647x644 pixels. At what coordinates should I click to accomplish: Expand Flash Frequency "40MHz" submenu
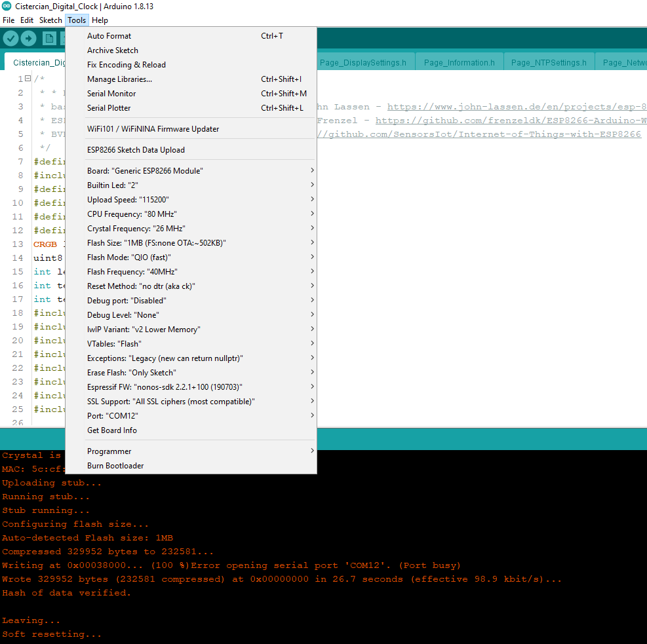[191, 272]
